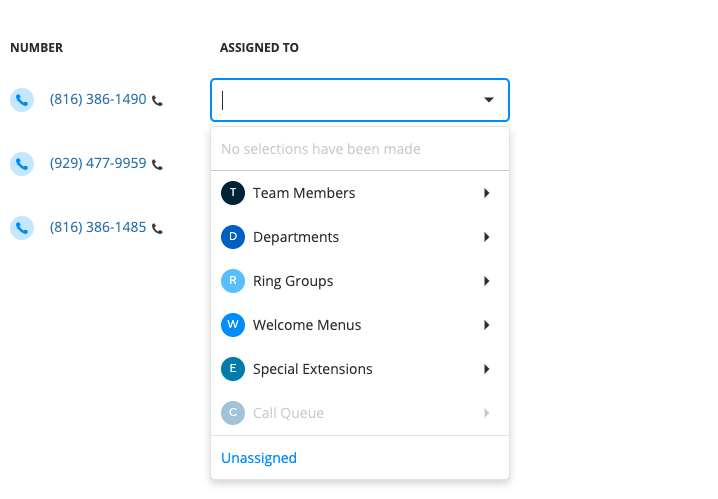The image size is (718, 499).
Task: Expand the Special Extensions submenu arrow
Action: pos(486,369)
